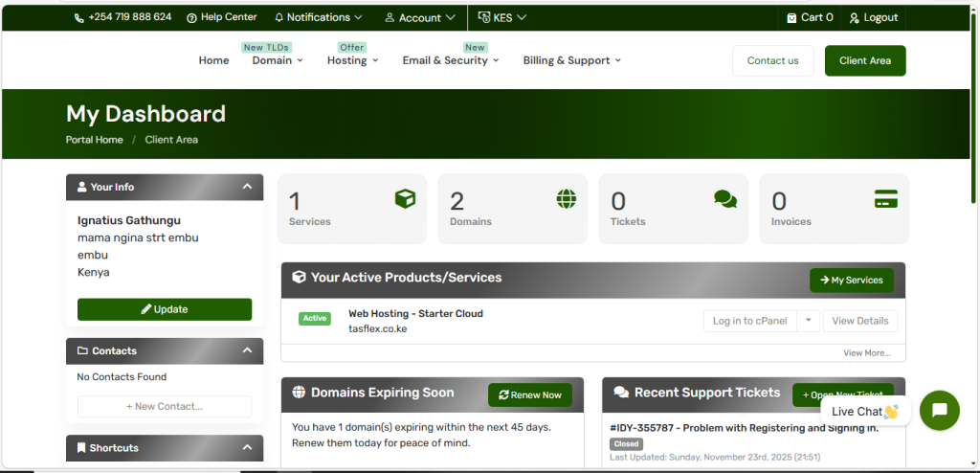Click the tasflex.co.ke domain text
The height and width of the screenshot is (473, 980).
click(377, 328)
